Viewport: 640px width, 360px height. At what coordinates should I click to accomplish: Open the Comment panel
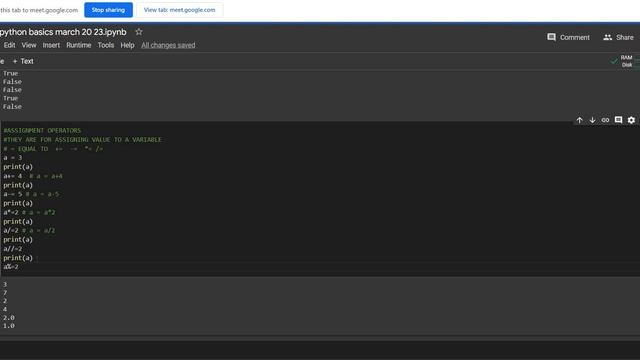tap(569, 38)
